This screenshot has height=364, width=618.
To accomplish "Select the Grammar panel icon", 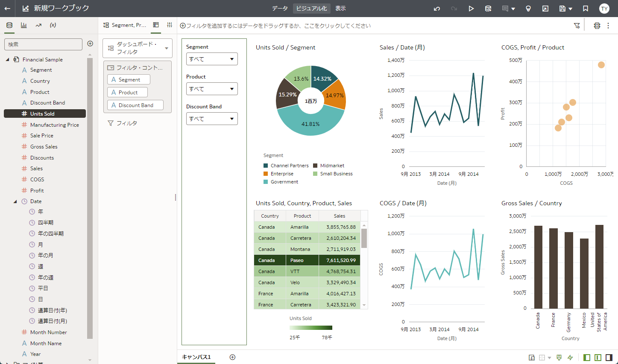I will coord(156,25).
